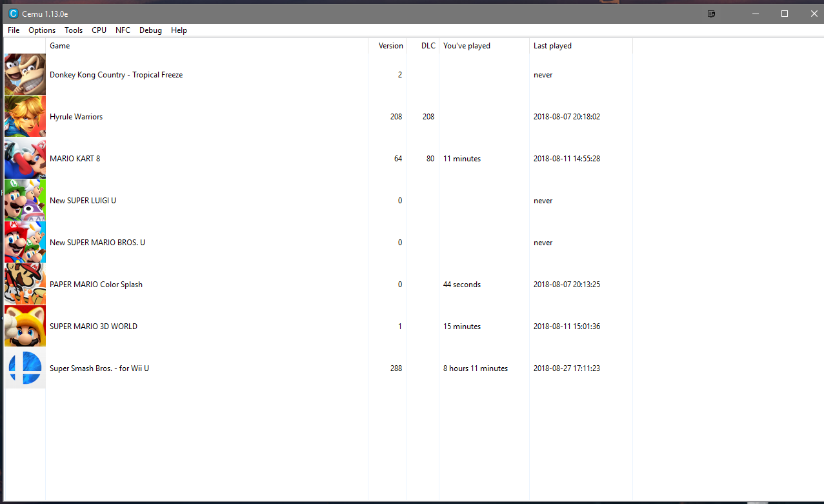Screen dimensions: 824x504
Task: Click last played 2018-08-11 15:01:36
Action: coord(567,327)
